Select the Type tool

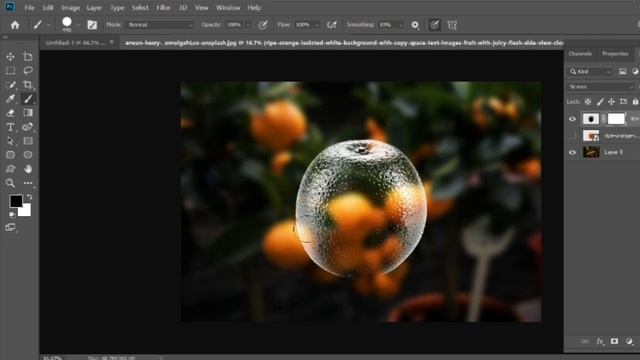point(10,127)
